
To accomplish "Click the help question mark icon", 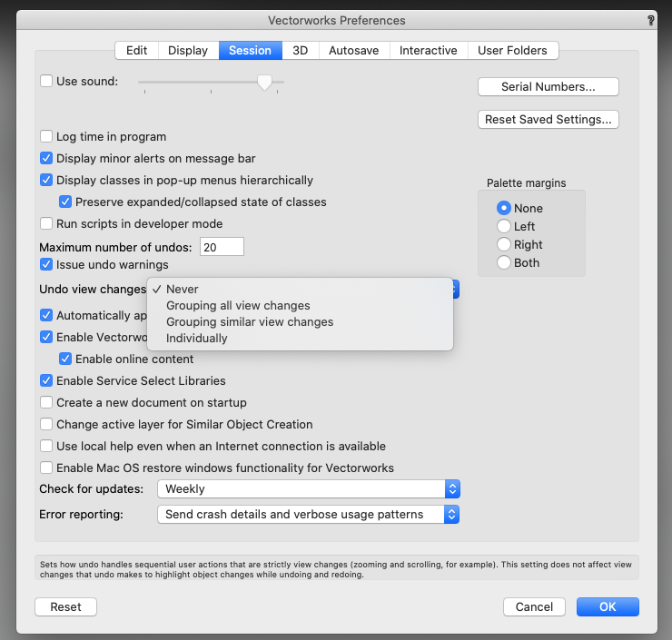I will 650,20.
